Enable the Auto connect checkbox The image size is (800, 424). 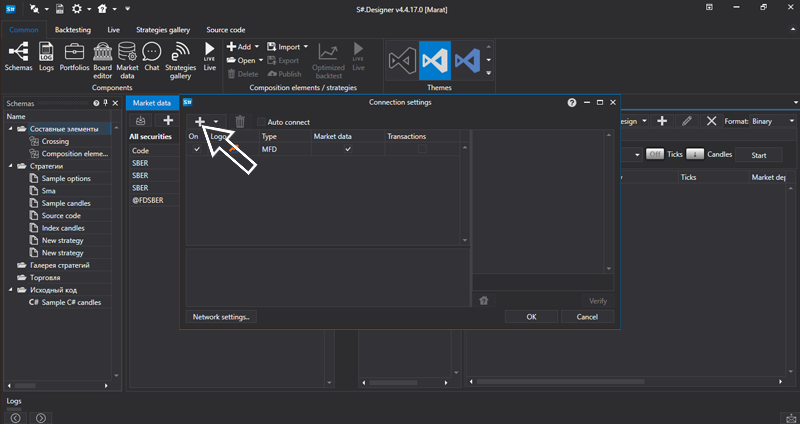[262, 122]
